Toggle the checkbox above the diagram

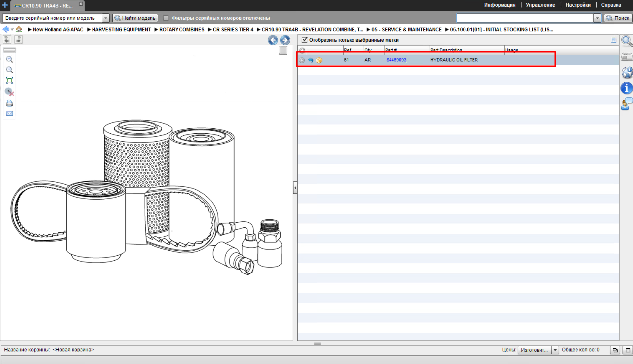point(283,51)
